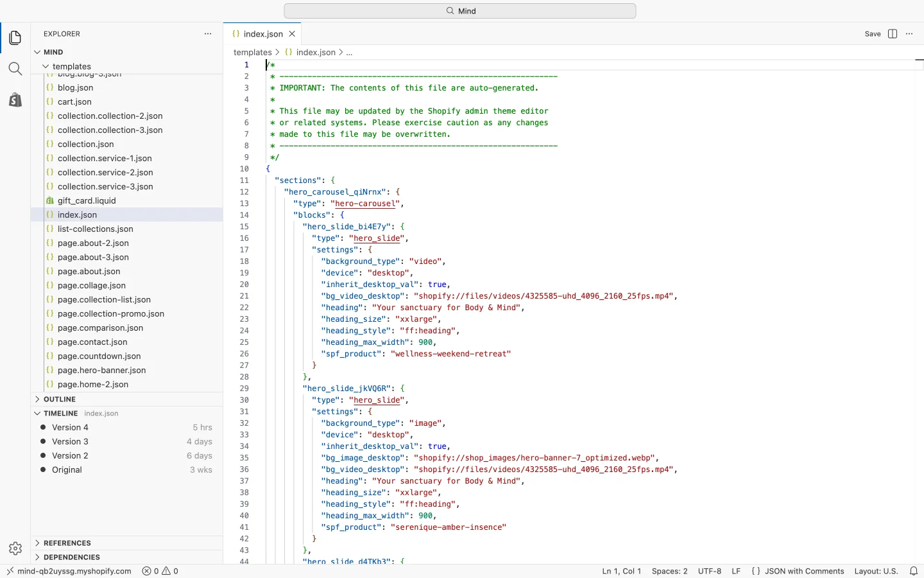Click templates in the breadcrumb
The height and width of the screenshot is (578, 924).
click(253, 53)
